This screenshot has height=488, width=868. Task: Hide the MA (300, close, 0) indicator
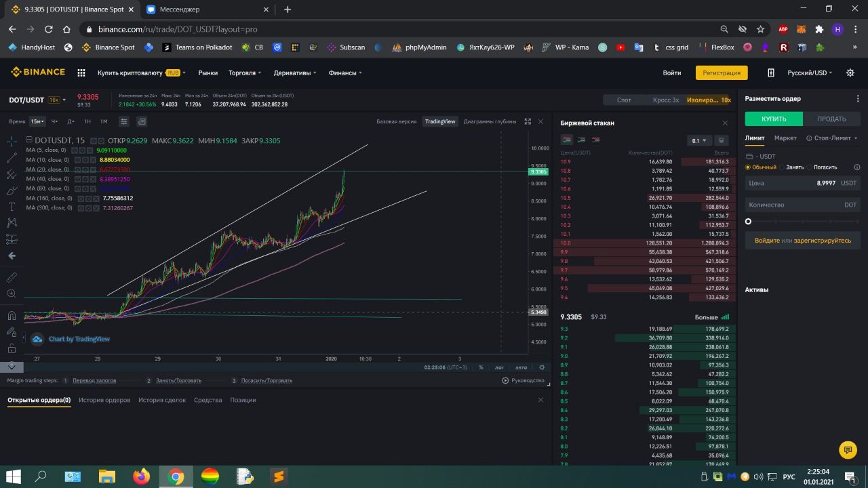(81, 208)
